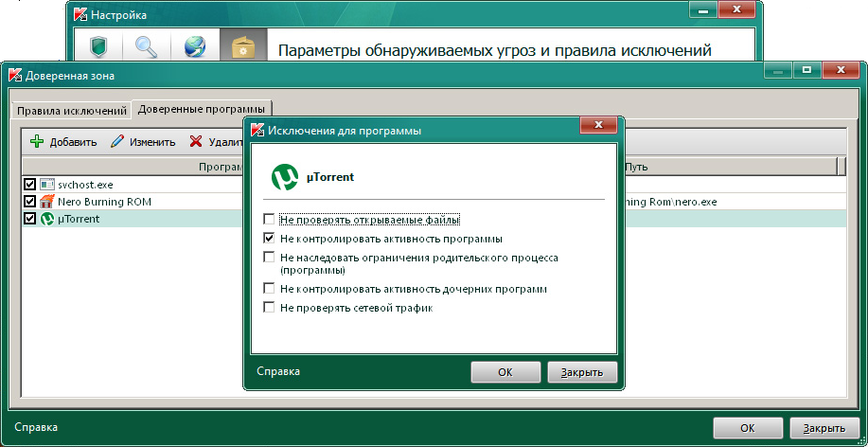This screenshot has height=447, width=868.
Task: Click the shield protection icon in settings
Action: 99,47
